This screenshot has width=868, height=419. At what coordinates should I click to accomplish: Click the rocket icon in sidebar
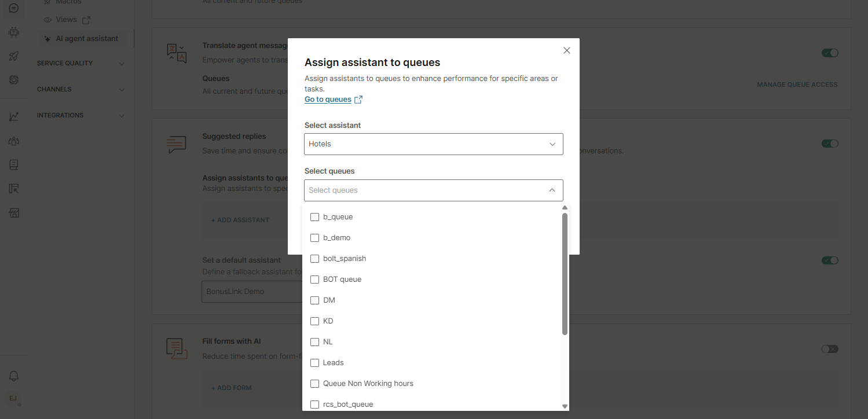click(14, 56)
